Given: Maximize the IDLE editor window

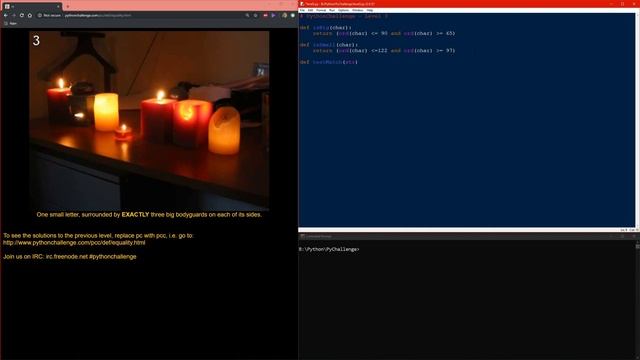Looking at the screenshot, I should click(x=622, y=4).
